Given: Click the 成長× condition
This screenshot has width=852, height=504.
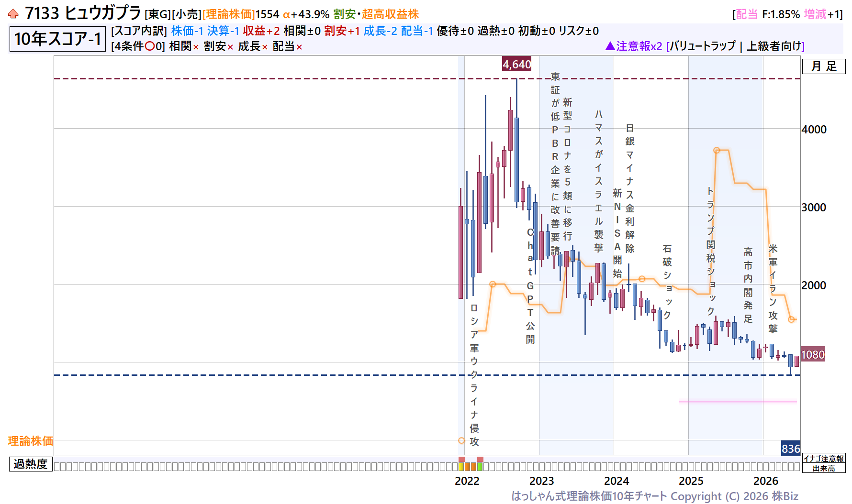Looking at the screenshot, I should [253, 46].
